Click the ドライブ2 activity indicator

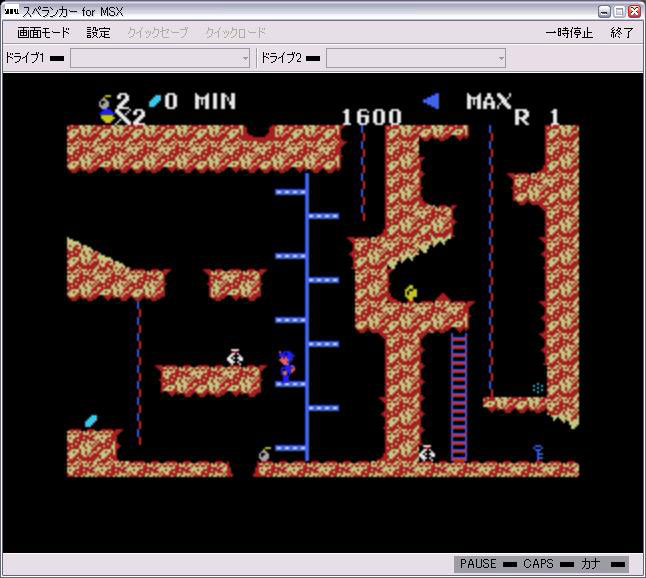tap(313, 59)
